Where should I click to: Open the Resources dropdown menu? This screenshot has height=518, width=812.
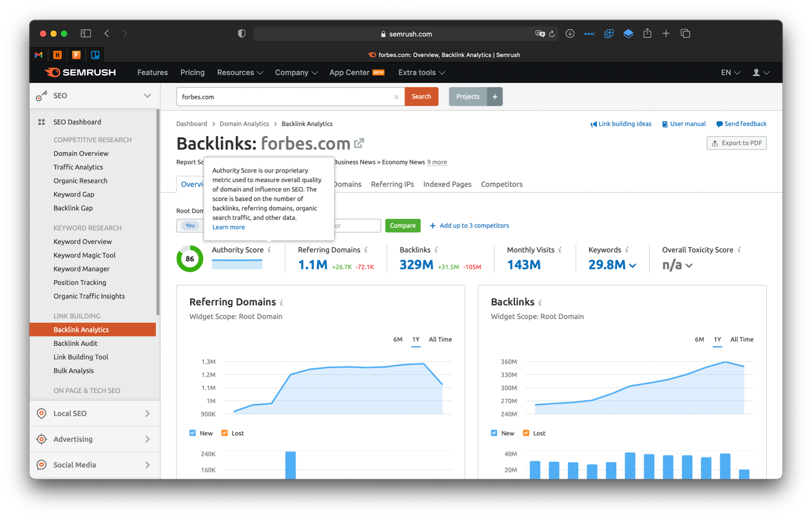240,73
